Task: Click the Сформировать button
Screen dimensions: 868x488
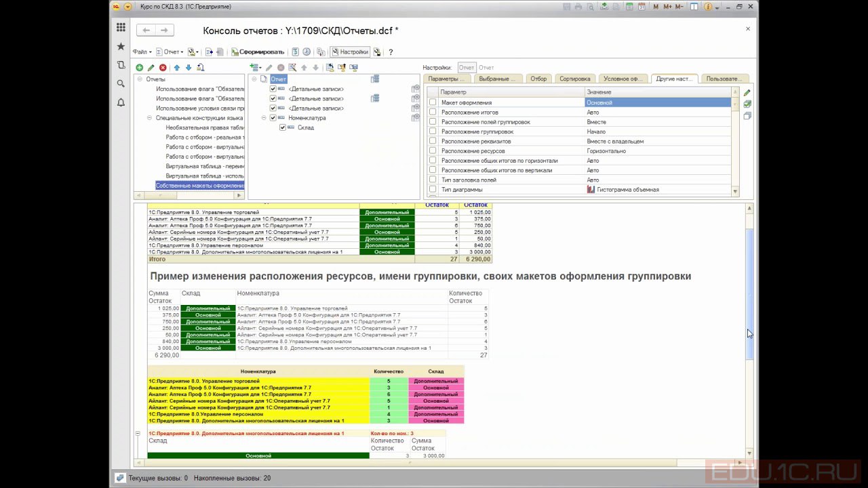Action: point(258,52)
